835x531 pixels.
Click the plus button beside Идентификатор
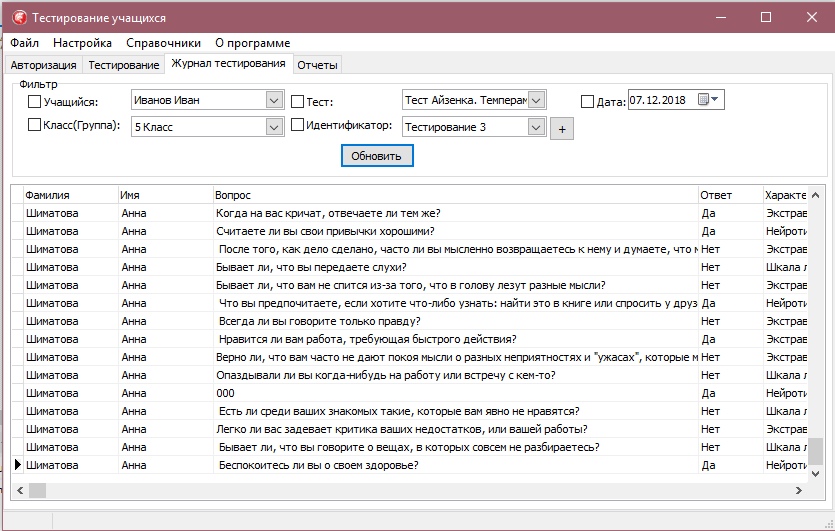pyautogui.click(x=561, y=129)
